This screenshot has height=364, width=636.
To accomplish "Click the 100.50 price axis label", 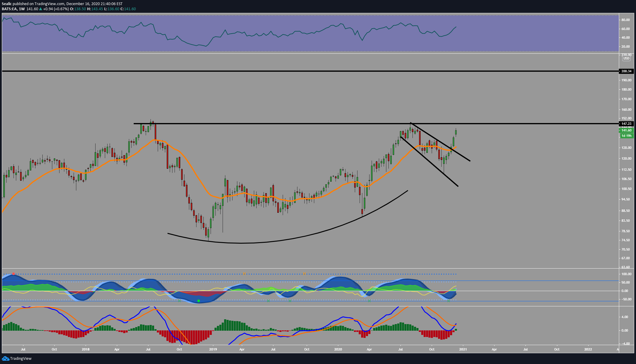I will (626, 189).
